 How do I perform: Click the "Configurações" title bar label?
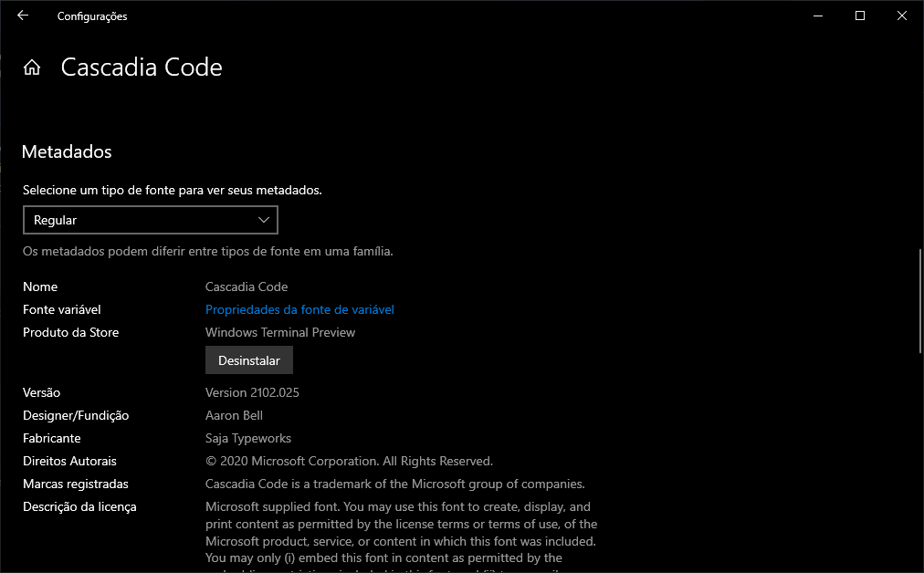(91, 16)
